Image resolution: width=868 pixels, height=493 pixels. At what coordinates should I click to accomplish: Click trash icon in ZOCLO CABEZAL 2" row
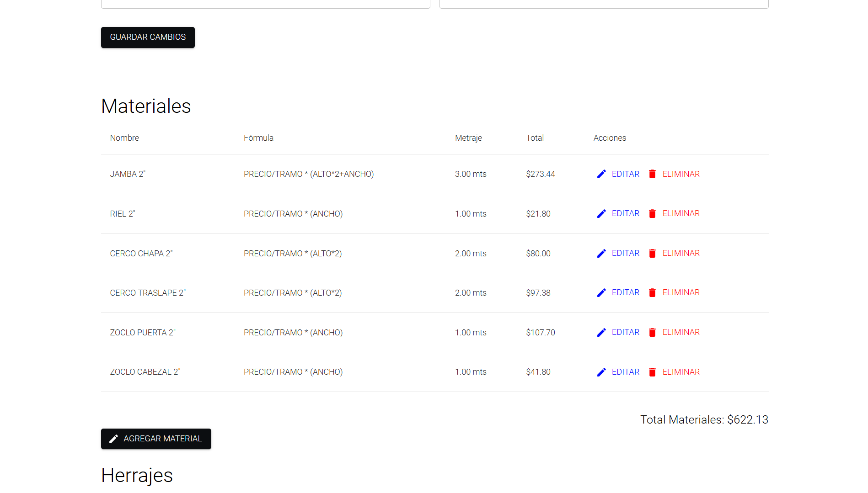click(x=652, y=372)
